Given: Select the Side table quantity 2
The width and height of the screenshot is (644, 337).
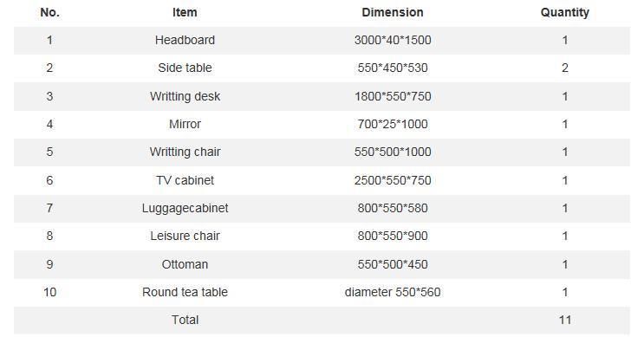Looking at the screenshot, I should (565, 68).
